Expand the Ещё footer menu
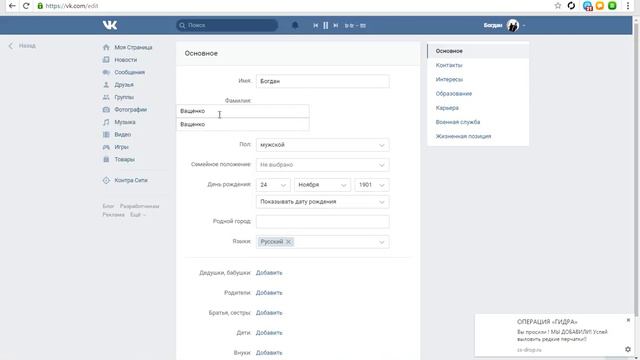This screenshot has height=360, width=640. 138,215
